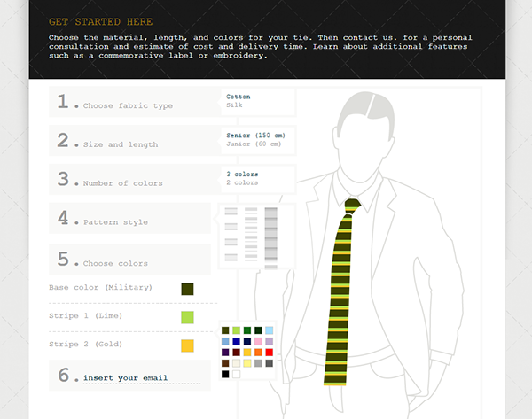Open step 3 Number of colors
Image resolution: width=532 pixels, height=419 pixels.
[x=135, y=179]
